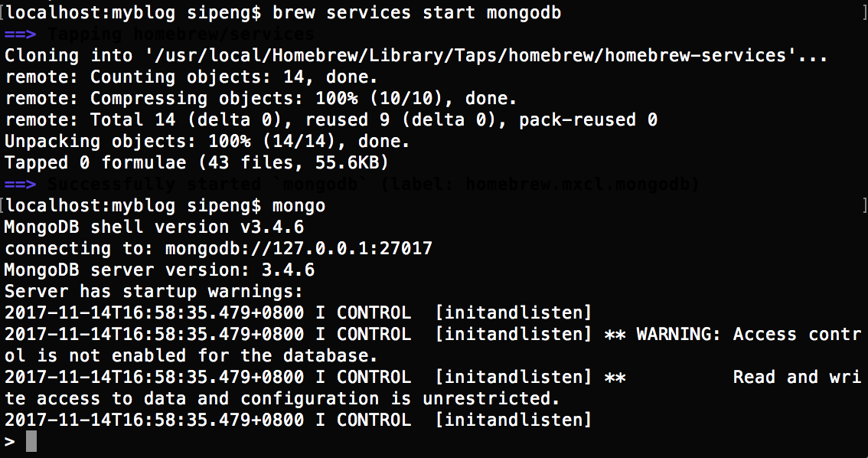Click 'MongoDB shell version v3.4.6' line

[154, 227]
